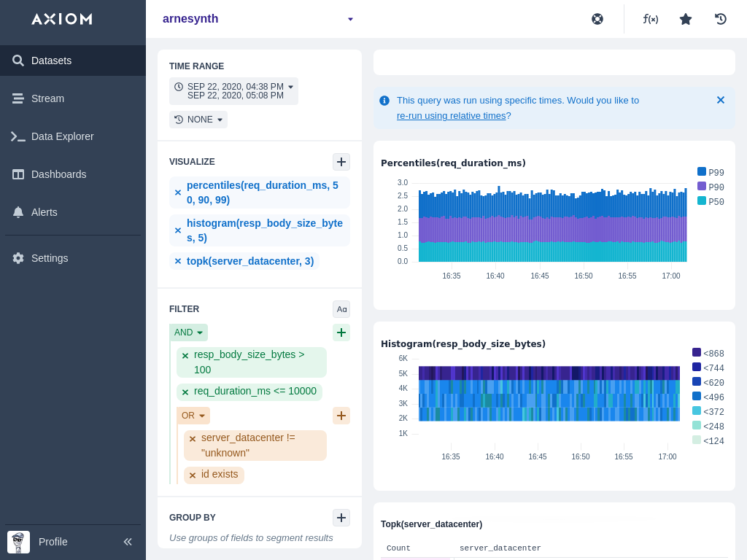Open starred queries star icon

[686, 19]
